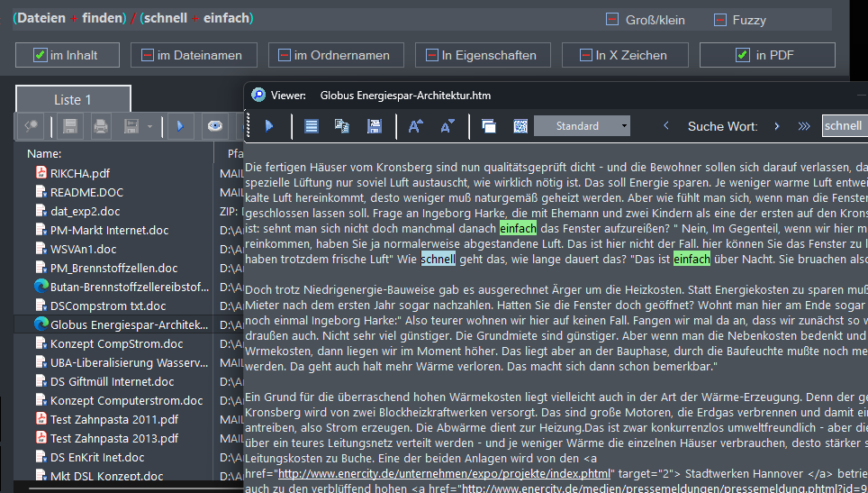Enable the Fuzzy search option
The height and width of the screenshot is (493, 868).
pyautogui.click(x=720, y=20)
